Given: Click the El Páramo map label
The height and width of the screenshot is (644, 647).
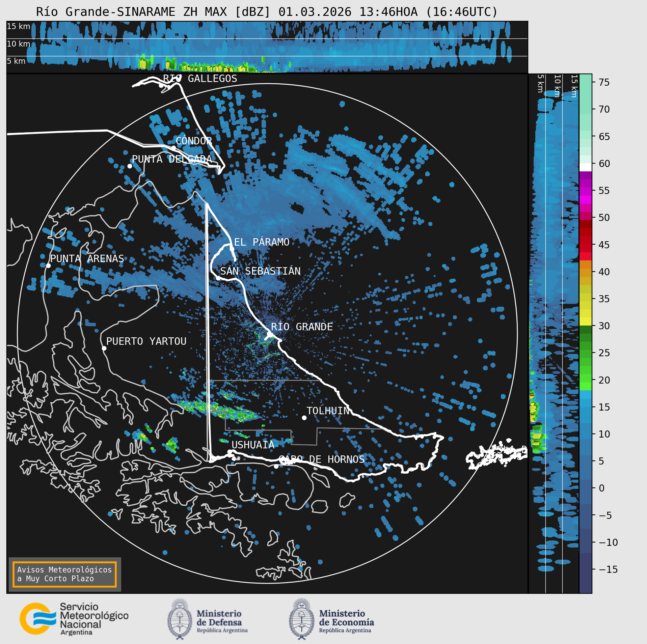Looking at the screenshot, I should coord(262,242).
